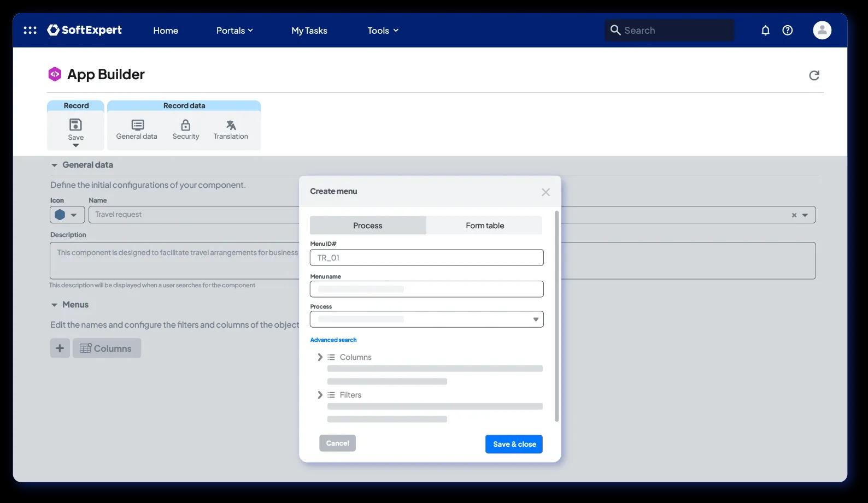Image resolution: width=868 pixels, height=503 pixels.
Task: Open General data in the toolbar
Action: 137,130
